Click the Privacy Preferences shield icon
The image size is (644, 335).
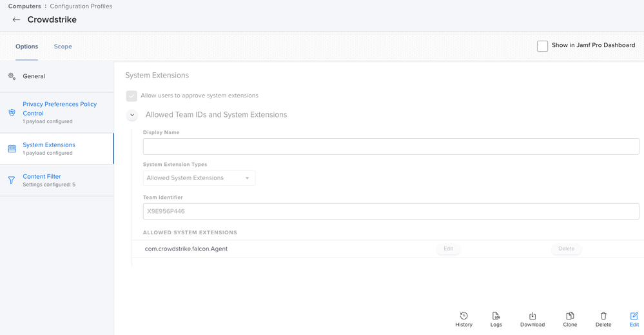(12, 112)
